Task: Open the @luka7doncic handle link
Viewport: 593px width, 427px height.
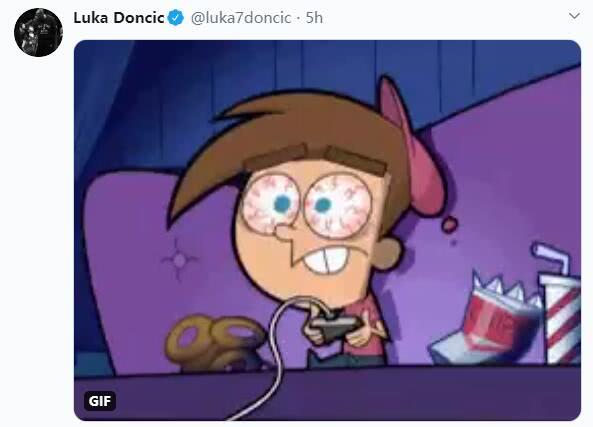Action: 241,18
